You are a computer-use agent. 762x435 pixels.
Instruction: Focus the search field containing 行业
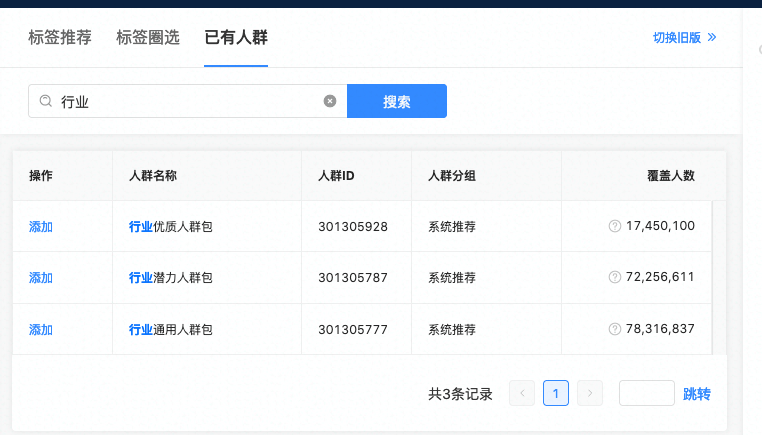(x=188, y=101)
